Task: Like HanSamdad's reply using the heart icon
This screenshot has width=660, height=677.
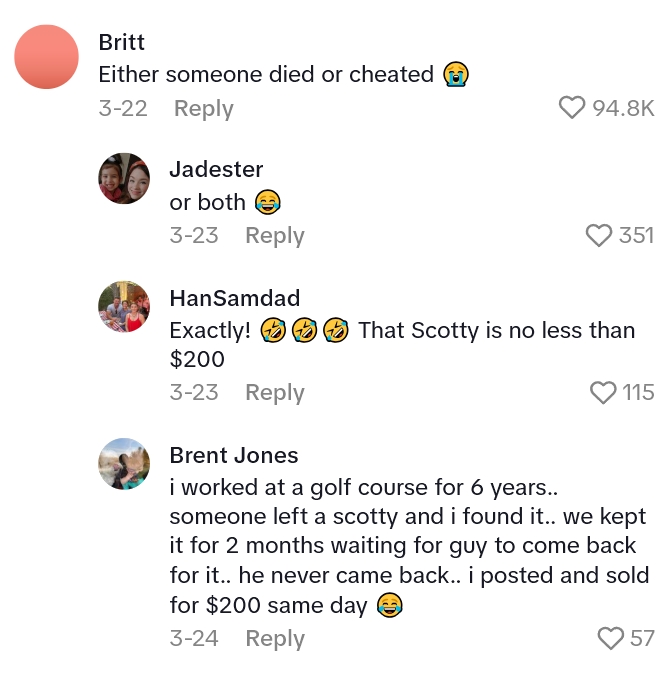Action: (x=603, y=392)
